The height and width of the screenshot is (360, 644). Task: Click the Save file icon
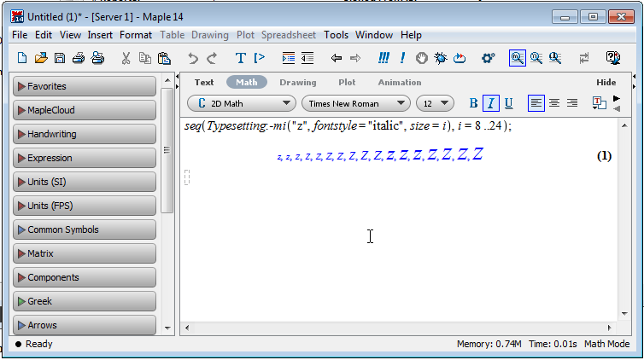click(x=60, y=58)
